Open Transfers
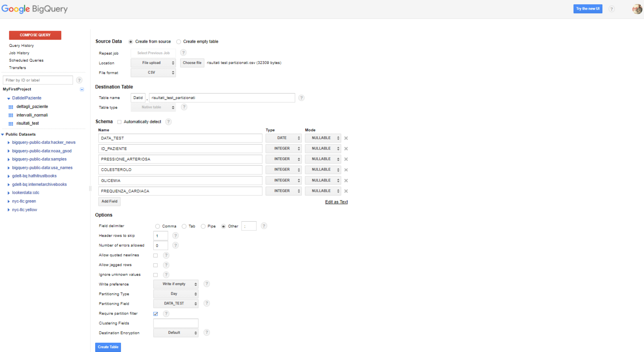The image size is (644, 352). [18, 68]
